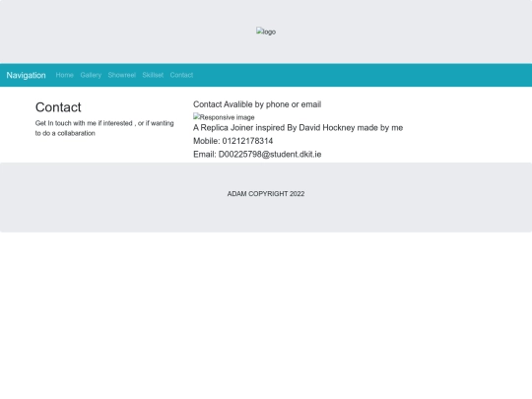Select the Skillset nav item

[x=153, y=75]
